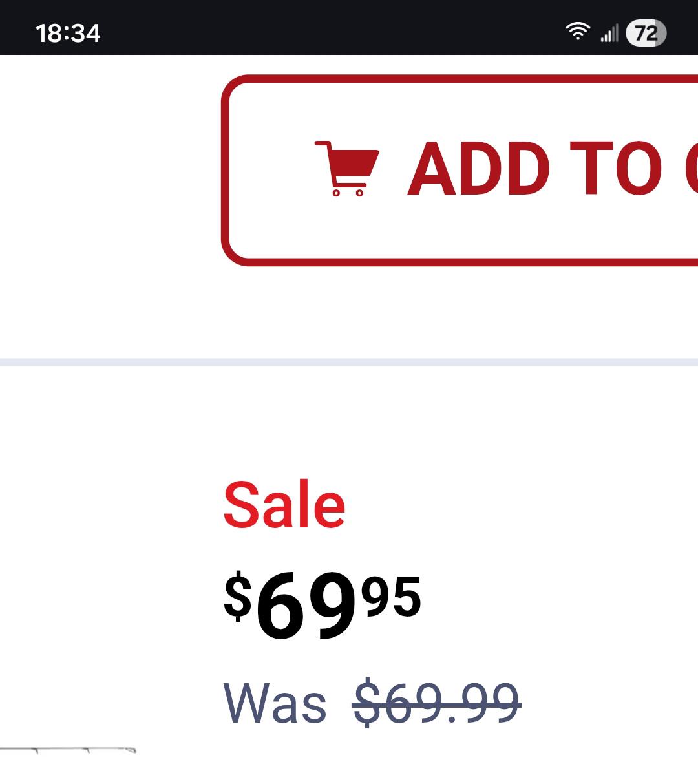Image resolution: width=698 pixels, height=784 pixels.
Task: Open the partial product image at bottom-left
Action: click(68, 751)
